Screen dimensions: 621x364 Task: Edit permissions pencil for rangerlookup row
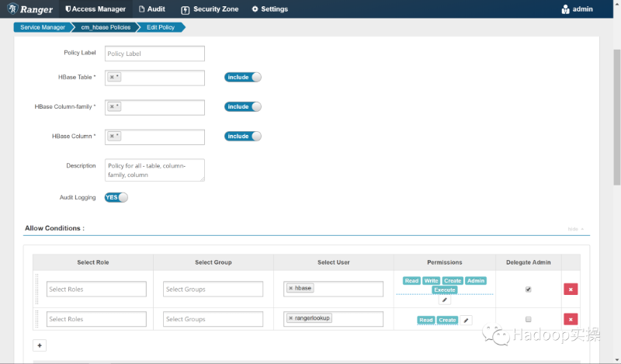tap(467, 320)
